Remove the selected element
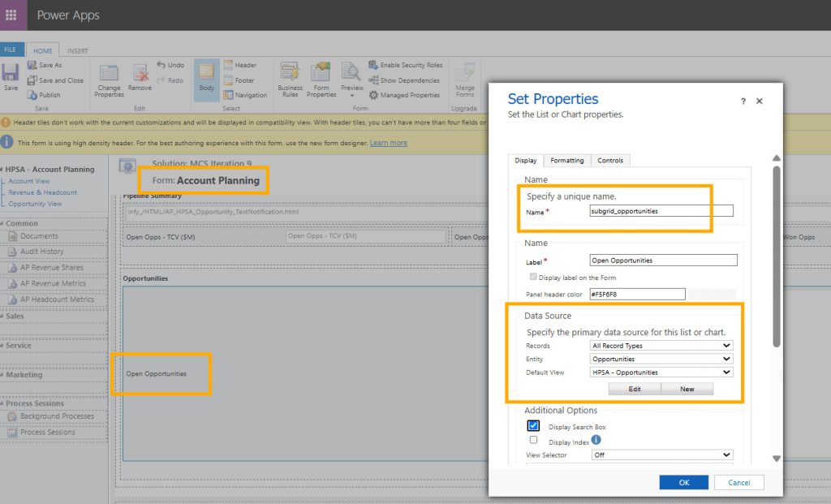Viewport: 831px width, 504px height. [140, 77]
